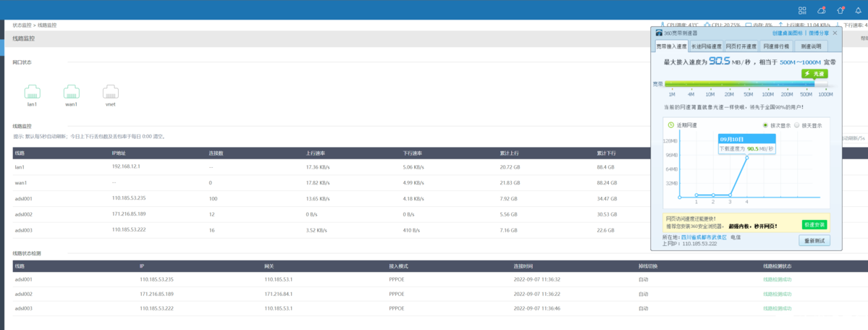Viewport: 868px width, 330px height.
Task: Click the 累计下行 column header
Action: [606, 153]
